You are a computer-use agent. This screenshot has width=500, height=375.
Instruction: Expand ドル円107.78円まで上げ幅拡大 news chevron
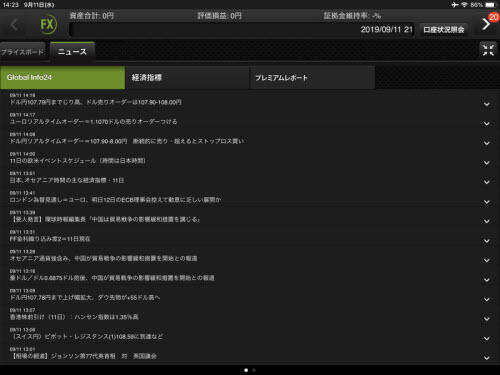pos(487,300)
